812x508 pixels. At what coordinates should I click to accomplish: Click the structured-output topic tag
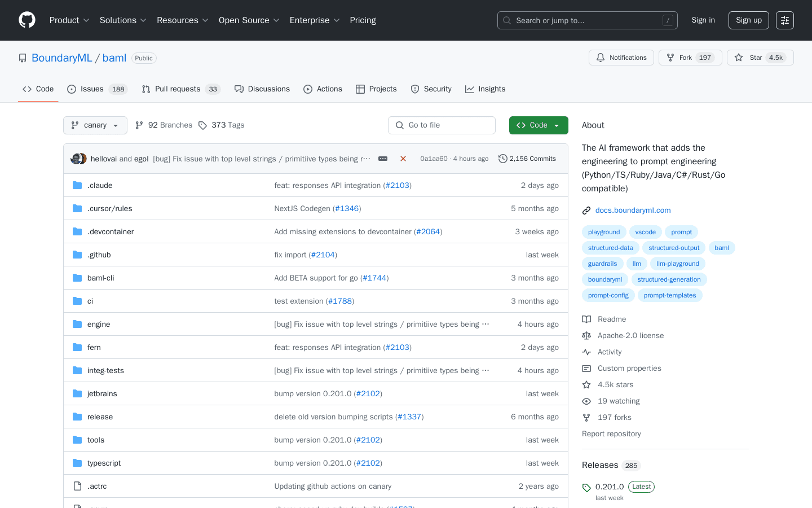tap(673, 247)
